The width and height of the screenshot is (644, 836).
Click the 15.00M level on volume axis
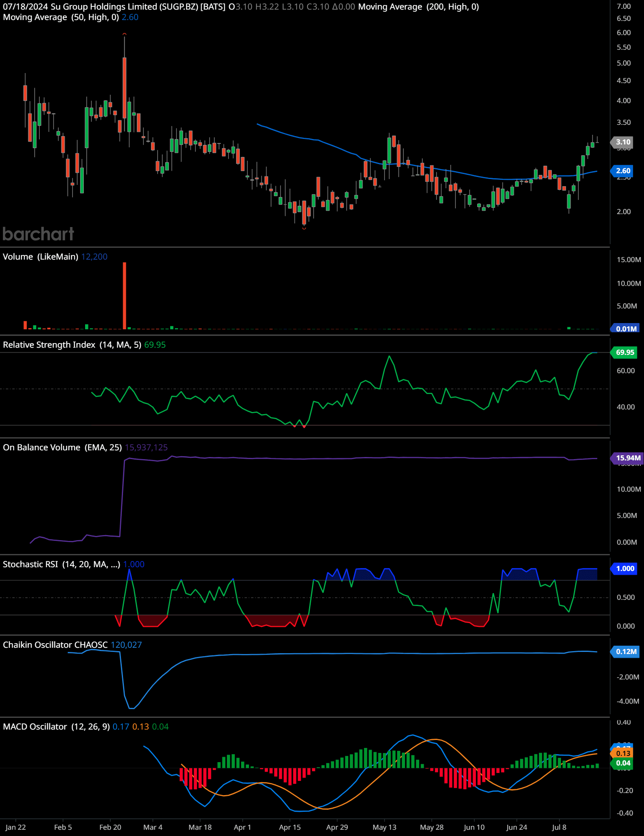(x=629, y=260)
